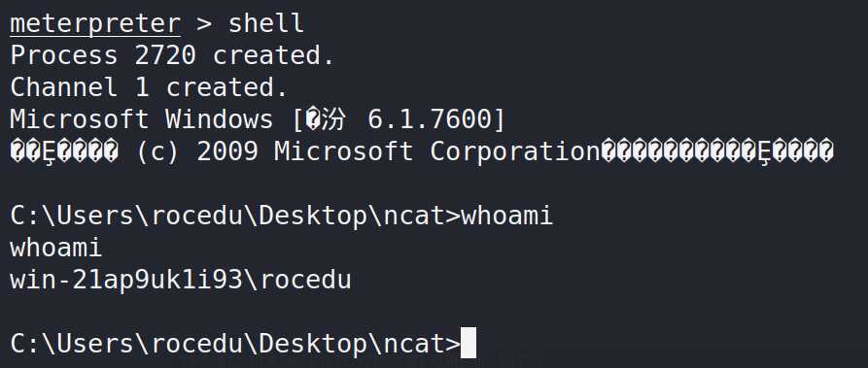Screen dimensions: 868x368
Task: Click the underlined meterpreter prompt text
Action: click(95, 24)
